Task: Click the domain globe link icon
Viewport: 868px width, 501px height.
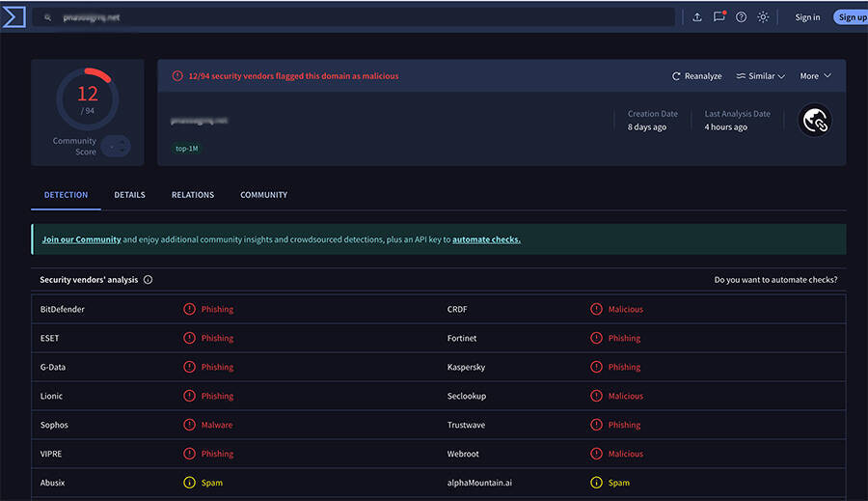Action: click(815, 121)
